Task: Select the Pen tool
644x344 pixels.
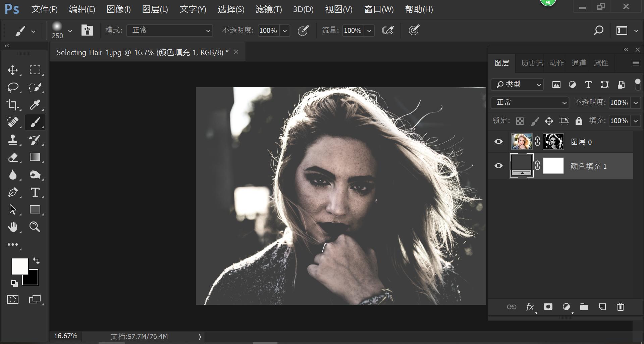Action: pyautogui.click(x=13, y=192)
